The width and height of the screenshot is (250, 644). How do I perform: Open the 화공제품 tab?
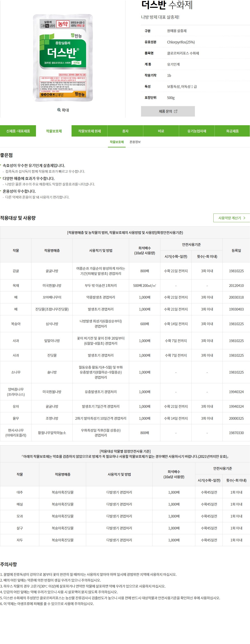[232, 131]
